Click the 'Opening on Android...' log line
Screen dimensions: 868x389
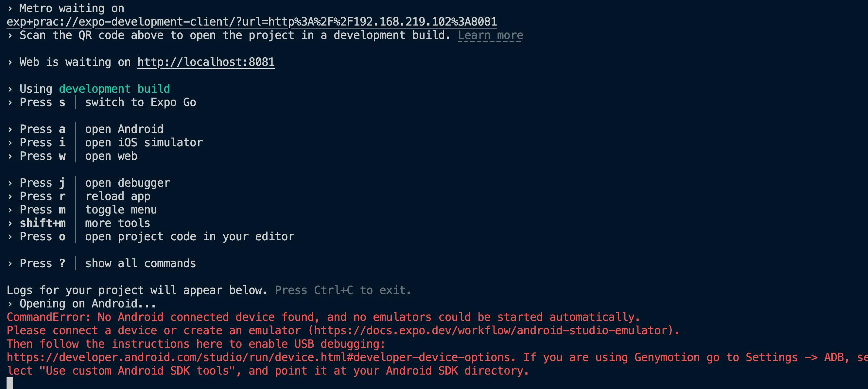coord(81,304)
